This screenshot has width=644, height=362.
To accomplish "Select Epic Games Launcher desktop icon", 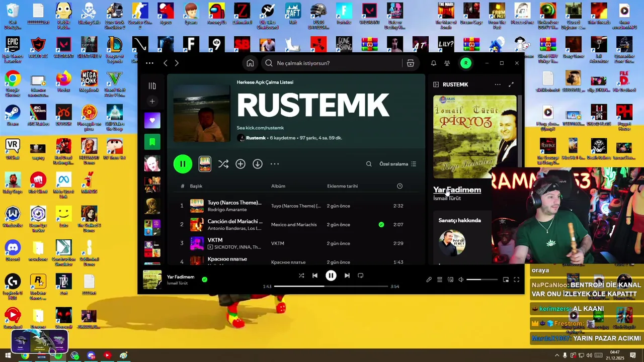I will tap(13, 50).
